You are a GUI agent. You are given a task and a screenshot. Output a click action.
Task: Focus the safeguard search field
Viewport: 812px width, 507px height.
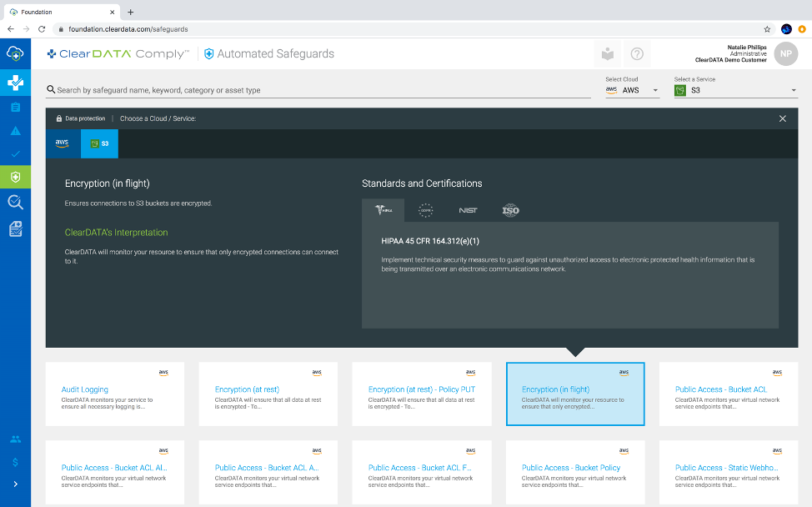point(318,90)
